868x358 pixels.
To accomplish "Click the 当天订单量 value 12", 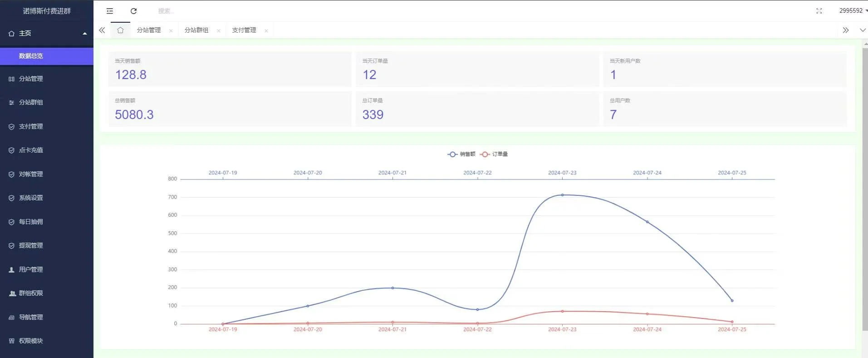I will click(369, 75).
